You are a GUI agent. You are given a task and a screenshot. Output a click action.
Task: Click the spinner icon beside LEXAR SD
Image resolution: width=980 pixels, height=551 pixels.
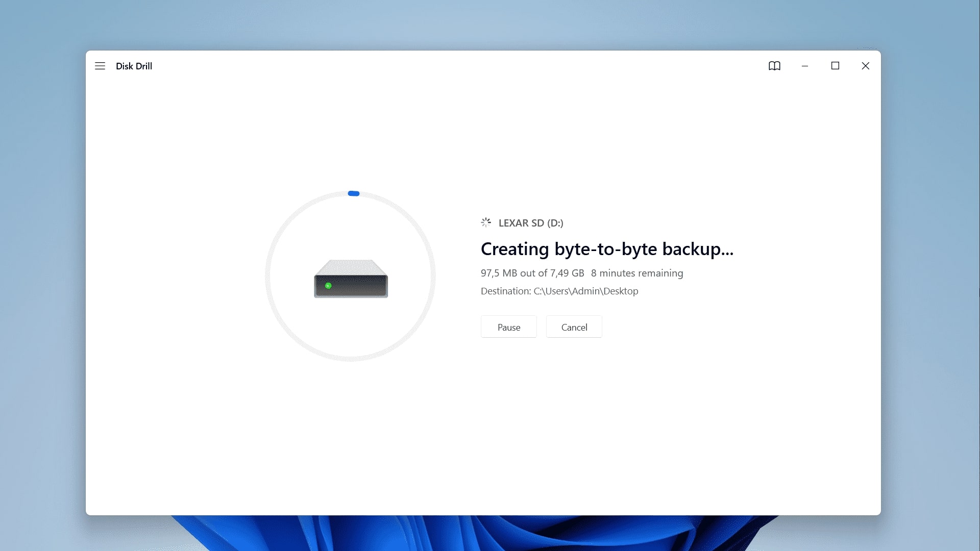point(486,222)
